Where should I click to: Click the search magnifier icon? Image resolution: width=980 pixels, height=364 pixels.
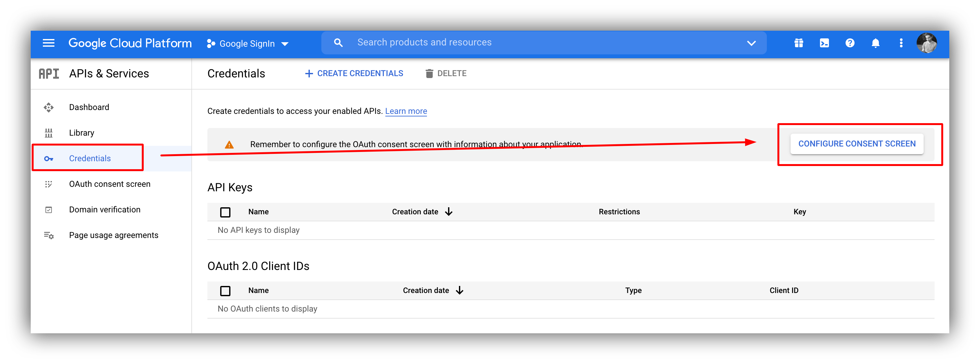[338, 42]
